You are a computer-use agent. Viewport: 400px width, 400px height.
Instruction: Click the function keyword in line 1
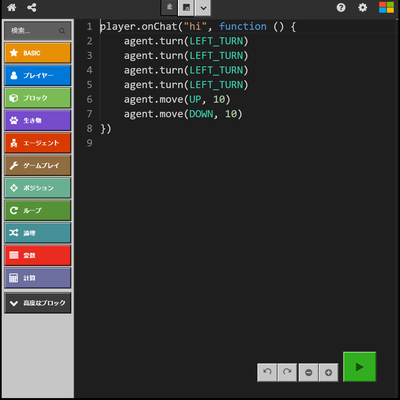coord(243,26)
